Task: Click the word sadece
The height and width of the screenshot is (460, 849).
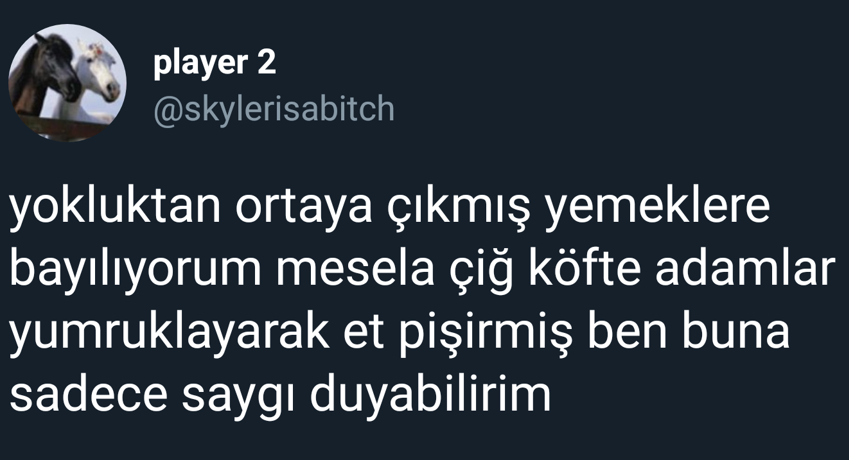Action: [x=89, y=393]
